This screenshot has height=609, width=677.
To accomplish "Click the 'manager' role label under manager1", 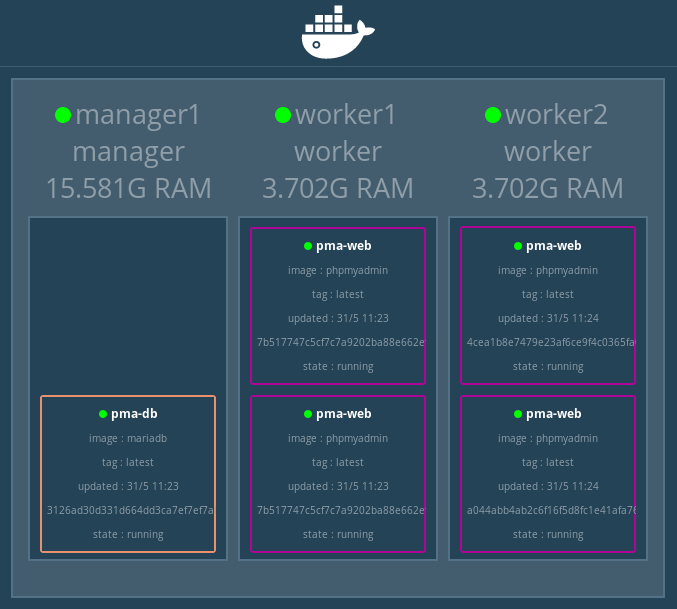I will pyautogui.click(x=128, y=152).
